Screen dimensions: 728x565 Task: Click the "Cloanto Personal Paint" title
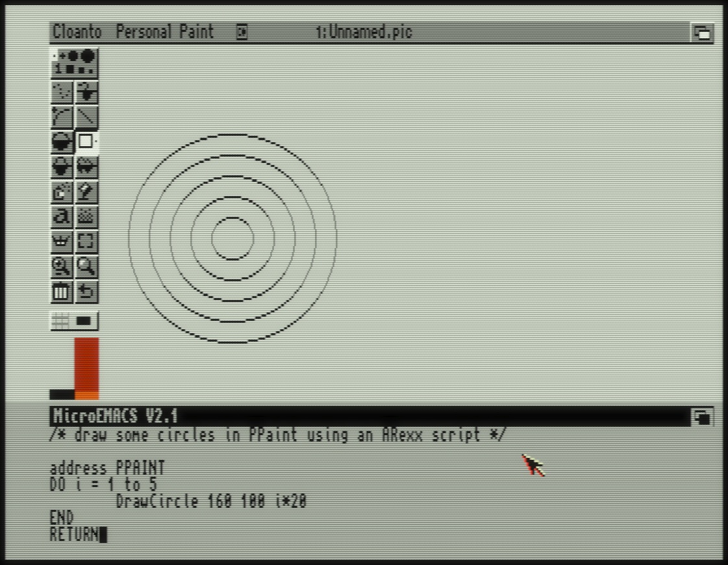(x=133, y=32)
